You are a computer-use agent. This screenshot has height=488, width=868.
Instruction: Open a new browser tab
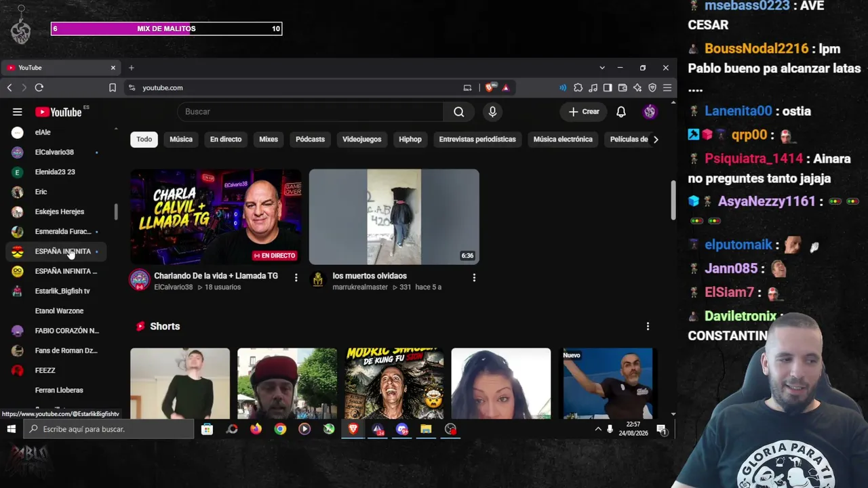[x=132, y=68]
